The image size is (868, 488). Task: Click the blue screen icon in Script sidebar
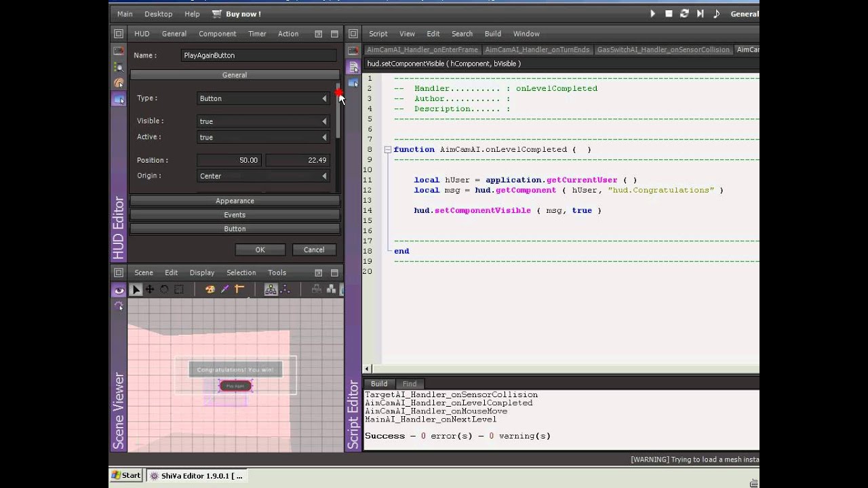(353, 83)
